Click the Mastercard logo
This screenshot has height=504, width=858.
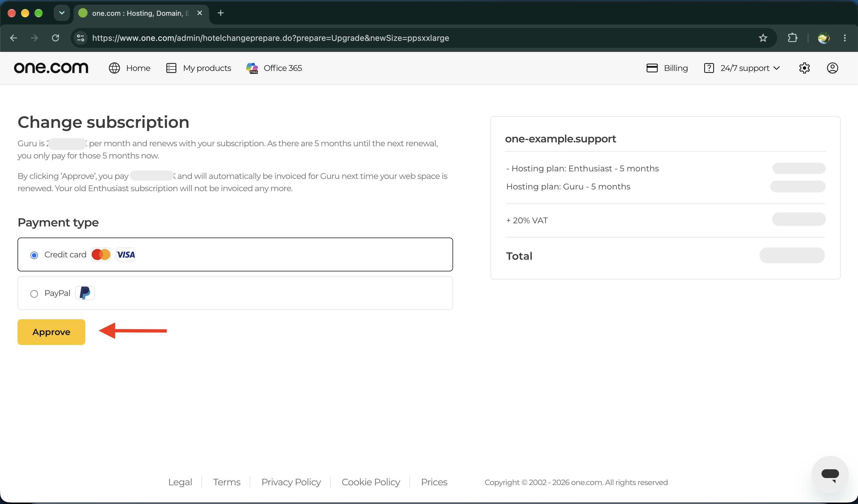[x=101, y=254]
